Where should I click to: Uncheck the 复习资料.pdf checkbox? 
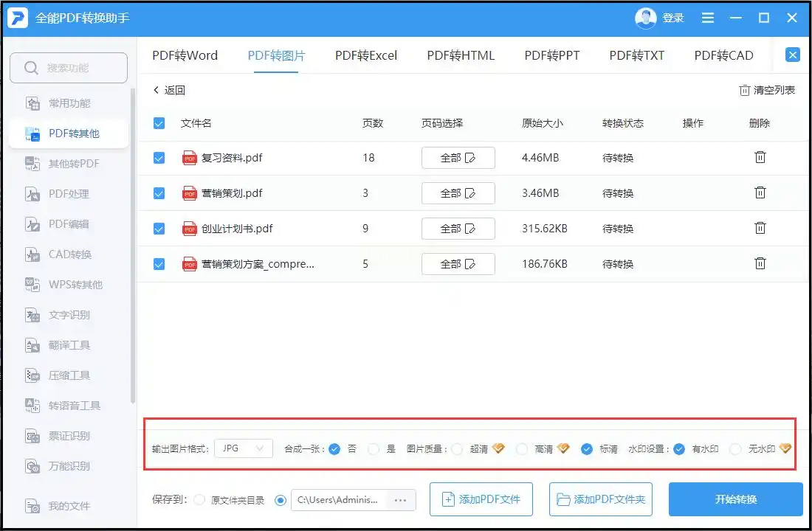pyautogui.click(x=159, y=158)
